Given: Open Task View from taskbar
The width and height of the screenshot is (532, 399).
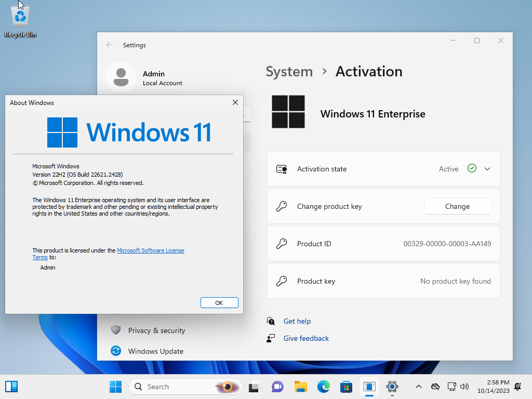Looking at the screenshot, I should click(255, 387).
